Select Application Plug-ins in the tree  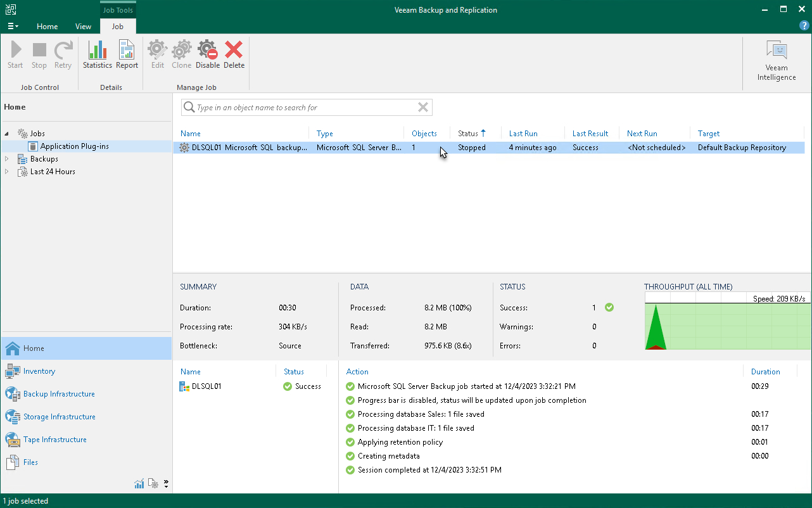(75, 146)
